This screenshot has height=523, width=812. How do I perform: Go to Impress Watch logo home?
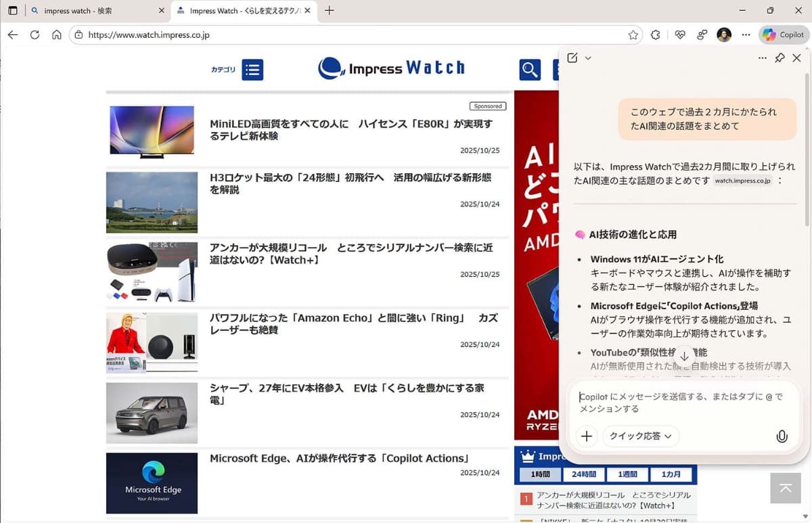point(391,68)
